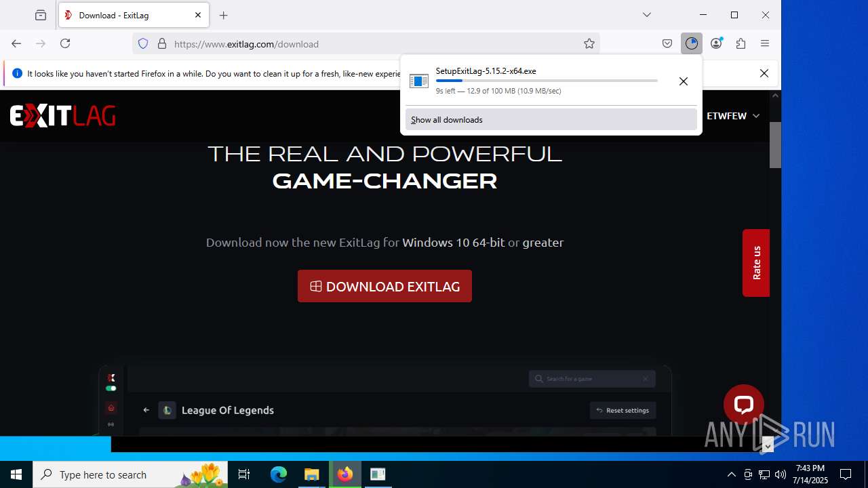868x488 pixels.
Task: Click Search for a game field
Action: 592,378
